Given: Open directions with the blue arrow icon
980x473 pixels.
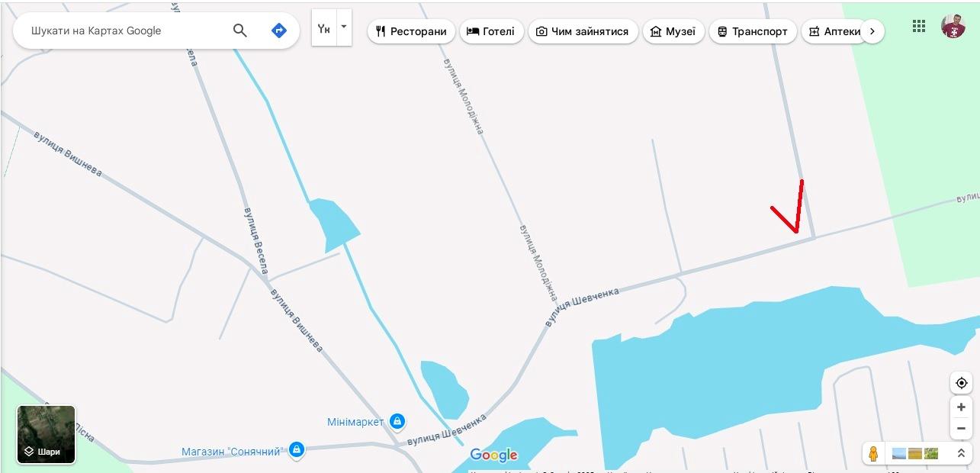Looking at the screenshot, I should pyautogui.click(x=279, y=31).
